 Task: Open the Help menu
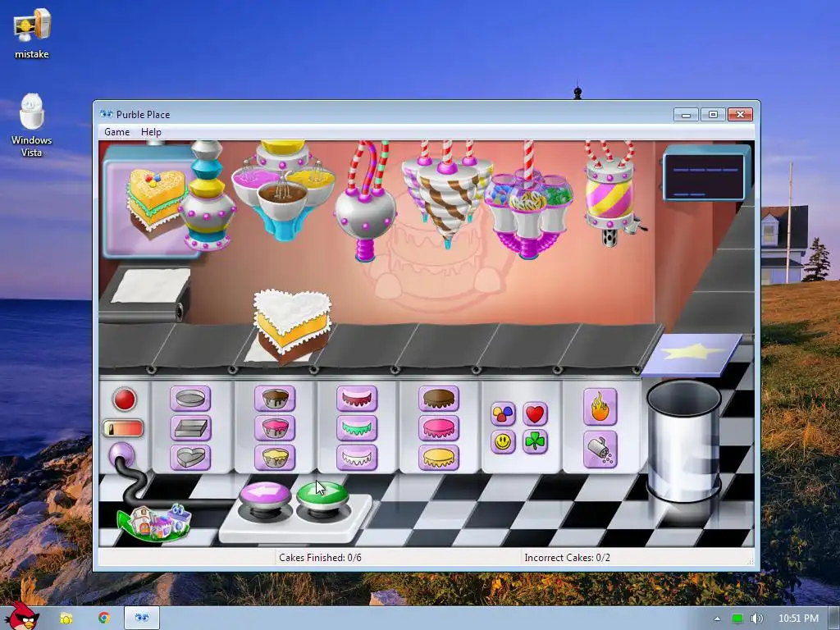pos(151,132)
